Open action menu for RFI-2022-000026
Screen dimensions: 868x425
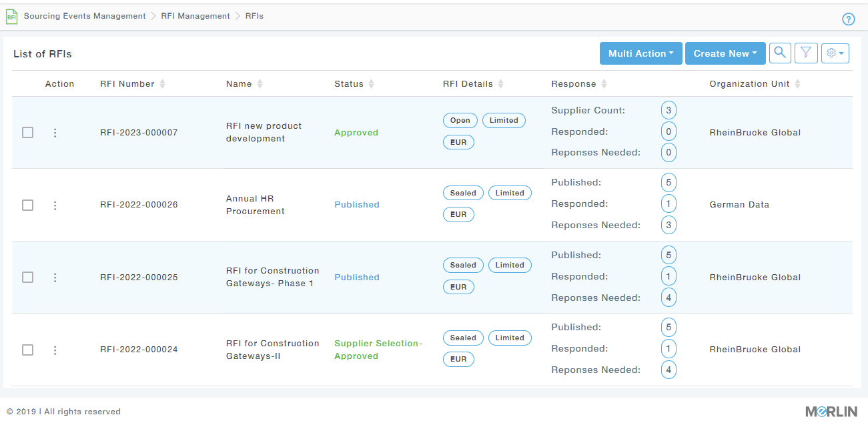tap(55, 205)
